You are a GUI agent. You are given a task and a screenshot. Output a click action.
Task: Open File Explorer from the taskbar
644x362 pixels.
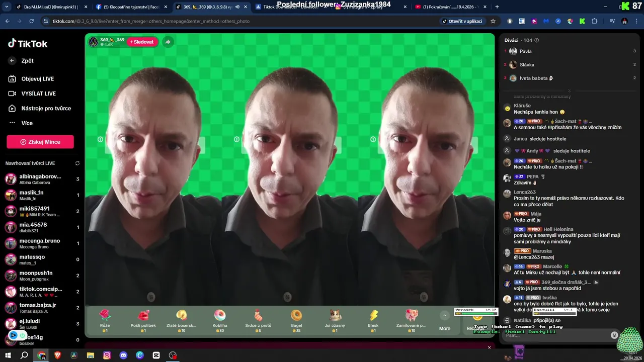click(91, 355)
